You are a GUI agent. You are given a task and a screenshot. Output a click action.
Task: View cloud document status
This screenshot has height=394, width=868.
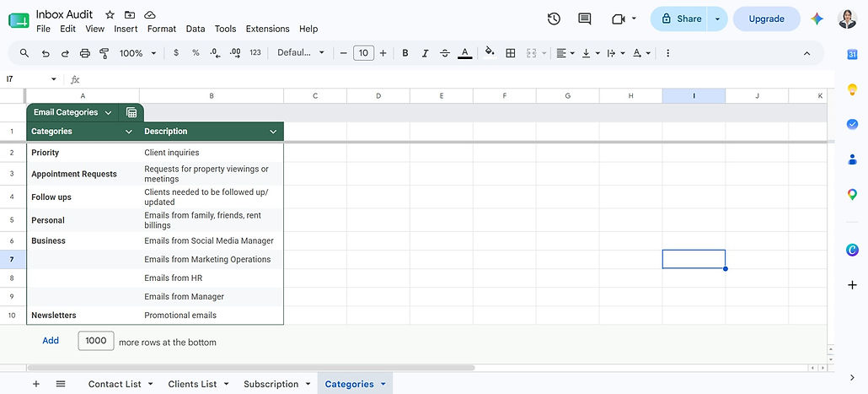coord(149,14)
